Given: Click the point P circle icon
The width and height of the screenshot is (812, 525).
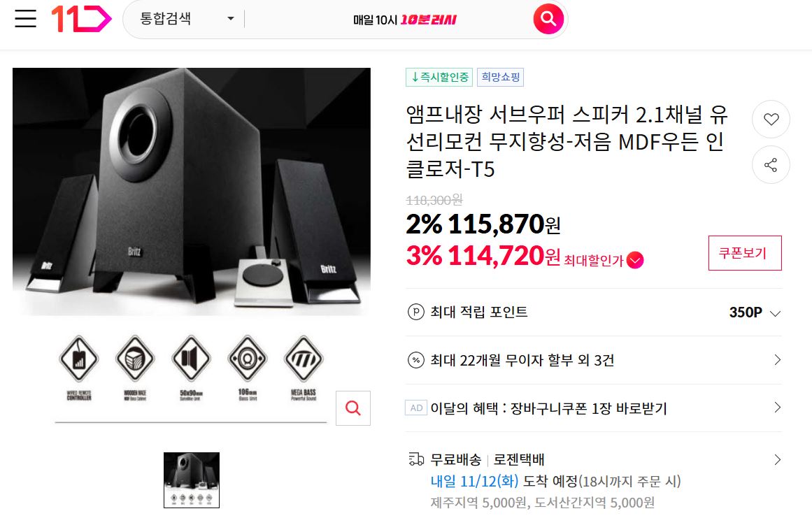Looking at the screenshot, I should coord(416,312).
